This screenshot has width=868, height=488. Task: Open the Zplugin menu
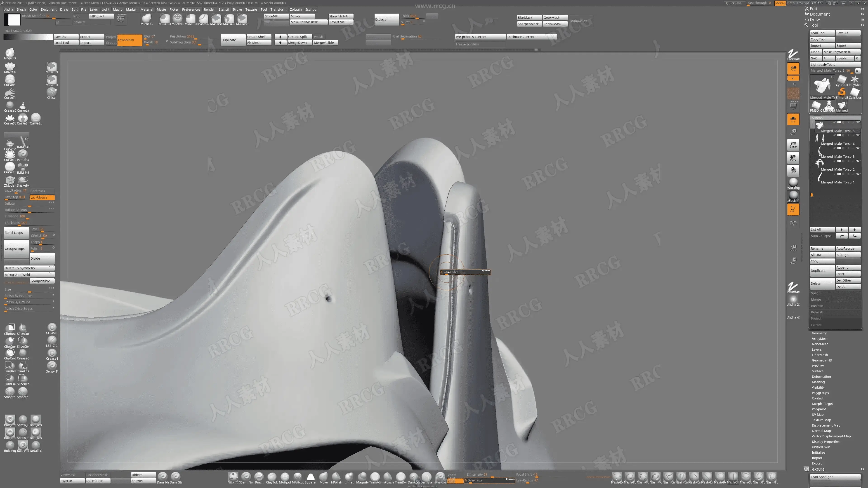pos(295,9)
